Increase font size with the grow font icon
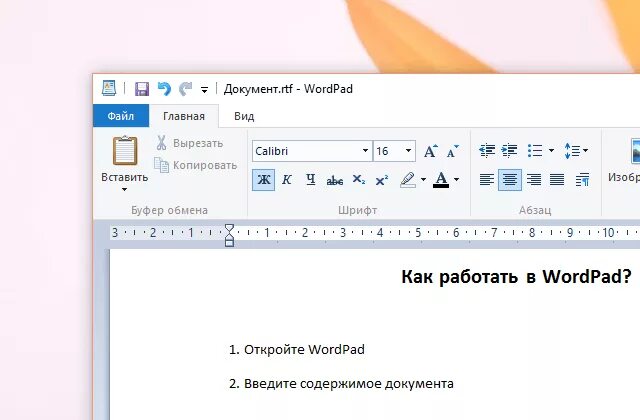 (431, 151)
